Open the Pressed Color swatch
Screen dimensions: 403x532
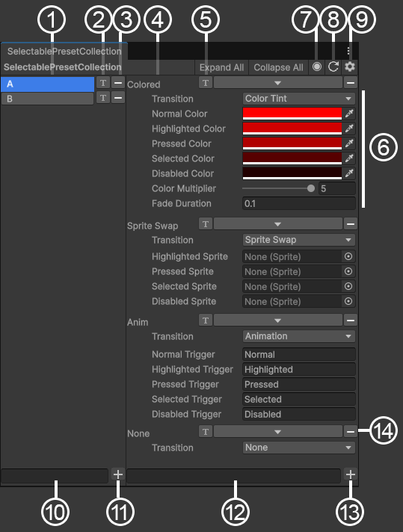(292, 143)
